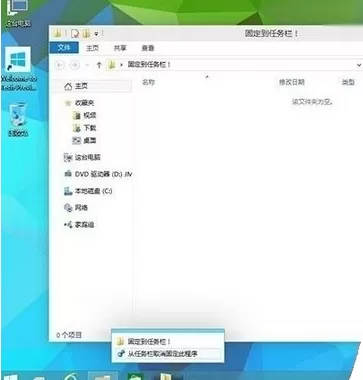The height and width of the screenshot is (380, 363).
Task: Click the New Folder icon in quick access toolbar
Action: [86, 33]
